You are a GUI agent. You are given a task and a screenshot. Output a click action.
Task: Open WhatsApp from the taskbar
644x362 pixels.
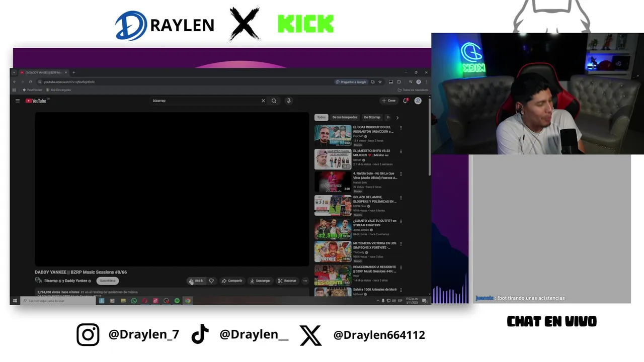134,301
